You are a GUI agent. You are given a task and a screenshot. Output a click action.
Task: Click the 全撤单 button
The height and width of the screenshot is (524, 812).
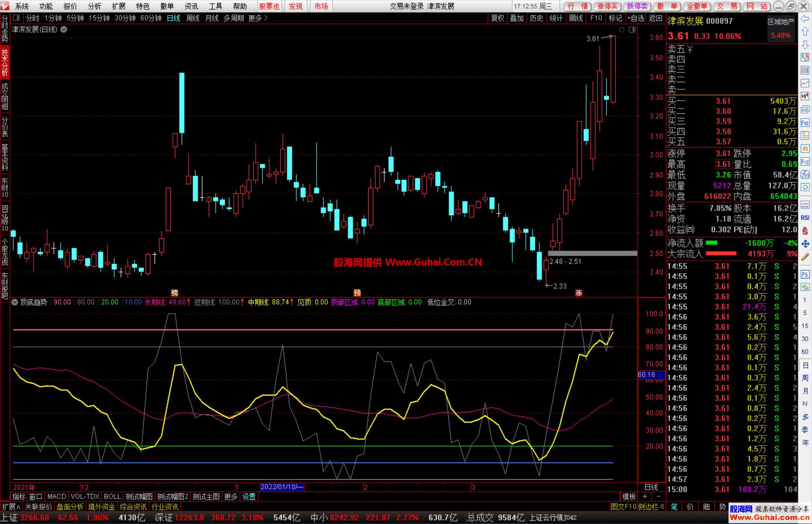[x=697, y=6]
